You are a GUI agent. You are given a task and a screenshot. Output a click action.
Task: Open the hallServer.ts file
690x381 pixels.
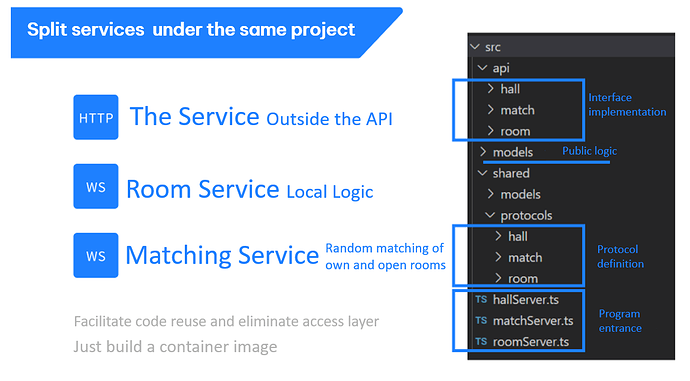526,300
